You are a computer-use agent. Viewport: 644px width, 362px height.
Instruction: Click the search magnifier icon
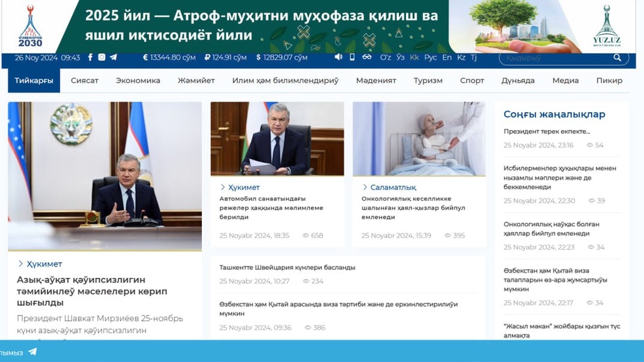pos(617,58)
